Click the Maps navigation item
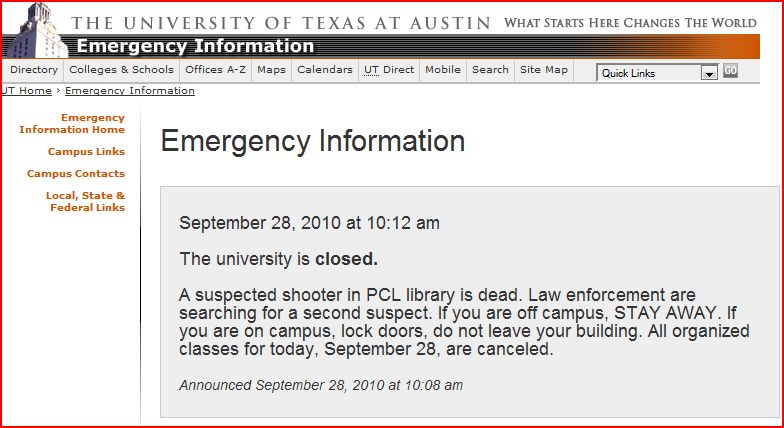784x428 pixels. pos(272,70)
